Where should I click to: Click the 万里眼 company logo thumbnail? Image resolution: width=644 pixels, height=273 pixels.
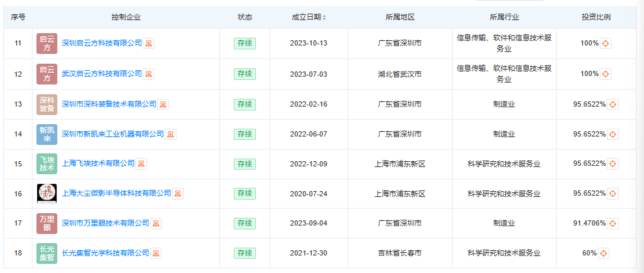tap(47, 224)
